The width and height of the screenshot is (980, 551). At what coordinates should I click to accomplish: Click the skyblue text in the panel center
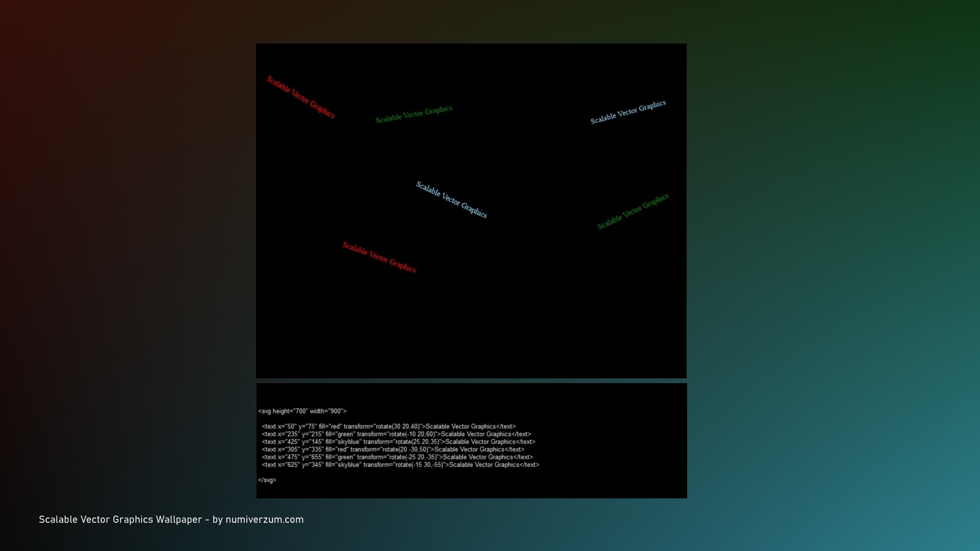tap(451, 199)
